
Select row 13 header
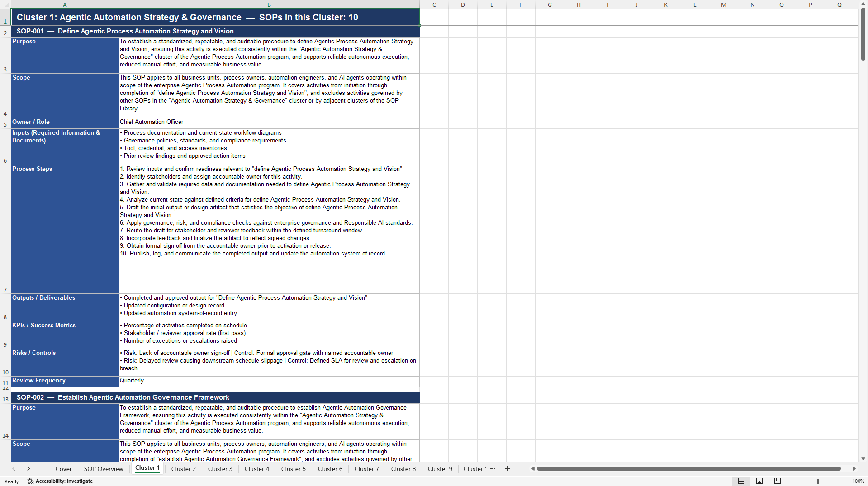point(5,397)
